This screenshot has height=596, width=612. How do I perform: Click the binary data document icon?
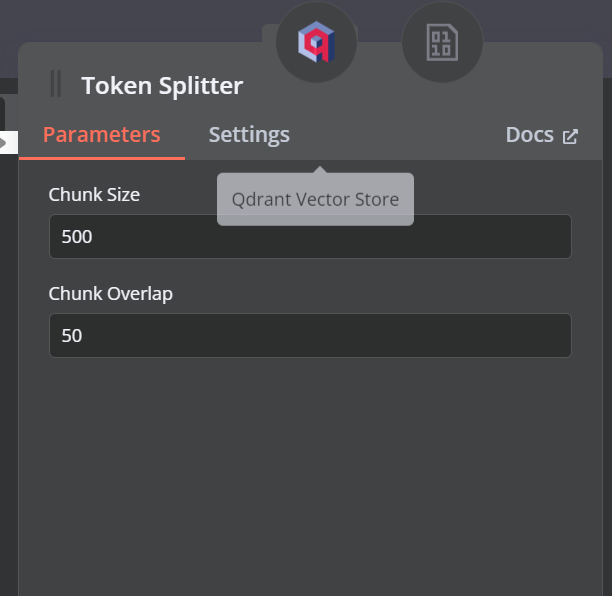pos(442,42)
